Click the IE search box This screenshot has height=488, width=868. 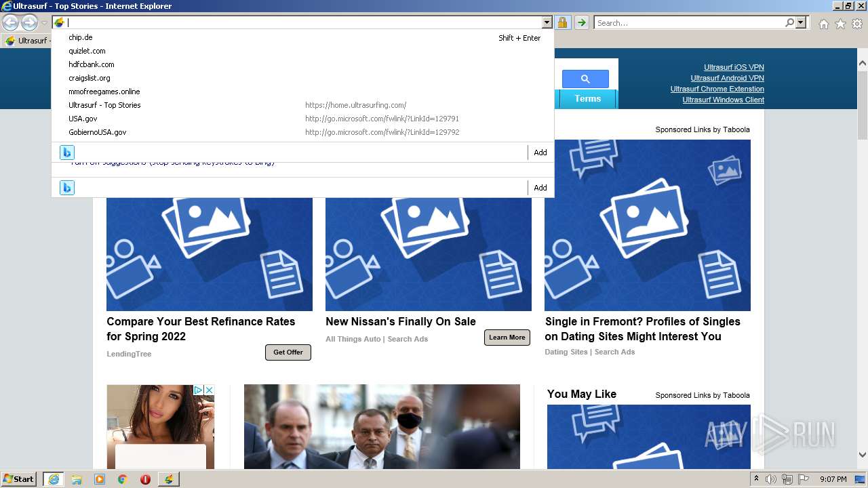(x=690, y=22)
